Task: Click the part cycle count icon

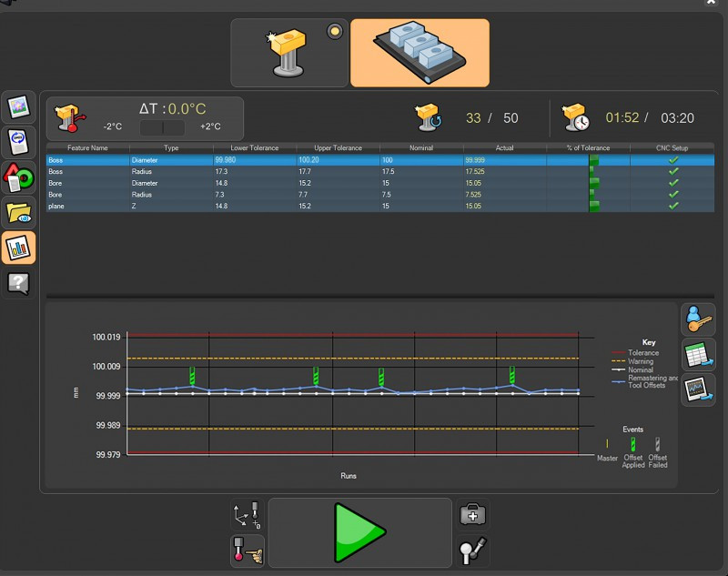Action: coord(428,117)
